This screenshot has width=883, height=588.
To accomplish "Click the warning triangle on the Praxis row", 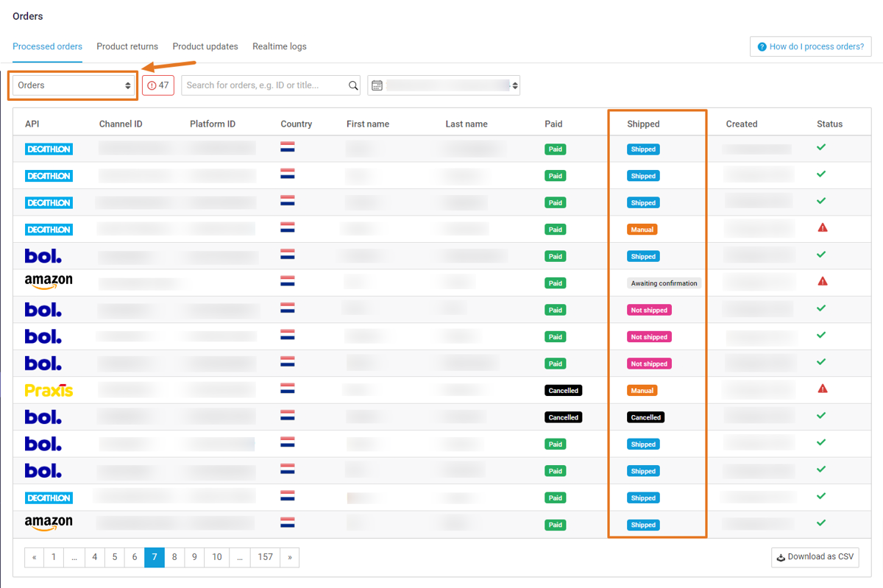I will pyautogui.click(x=823, y=389).
